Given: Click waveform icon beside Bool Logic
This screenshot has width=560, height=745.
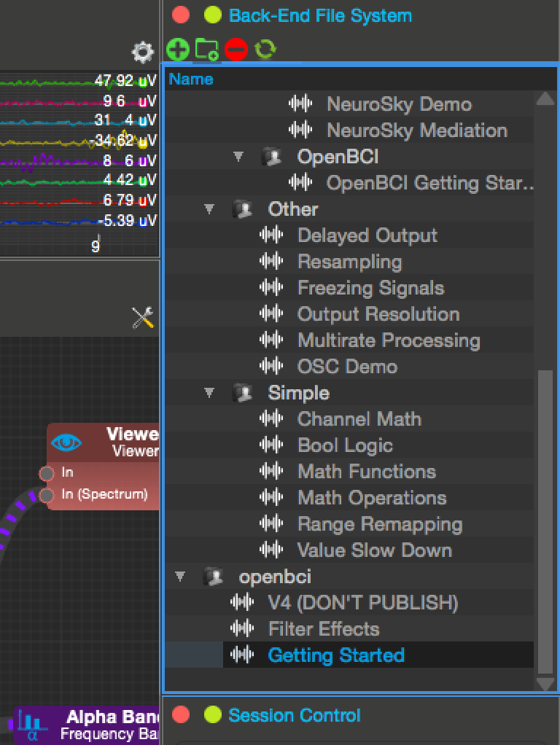Looking at the screenshot, I should pos(271,444).
